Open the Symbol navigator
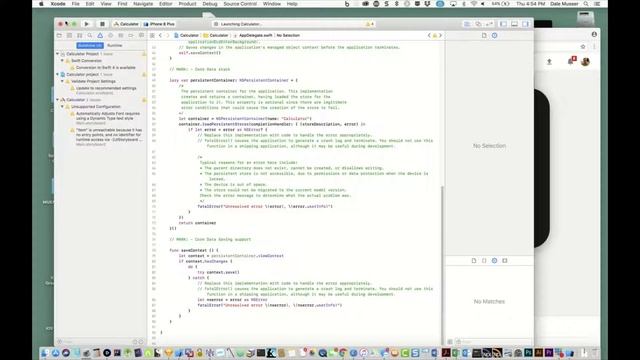Viewport: 640px width, 360px height. [80, 36]
